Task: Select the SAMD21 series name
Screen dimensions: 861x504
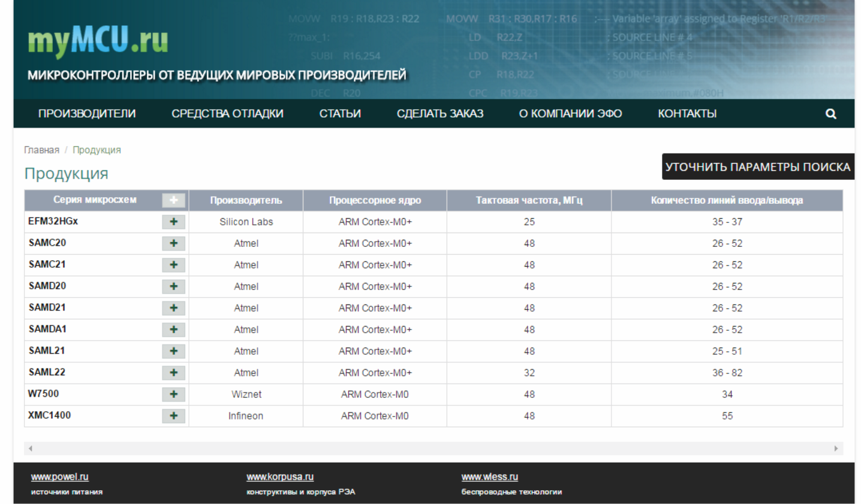Action: [47, 307]
